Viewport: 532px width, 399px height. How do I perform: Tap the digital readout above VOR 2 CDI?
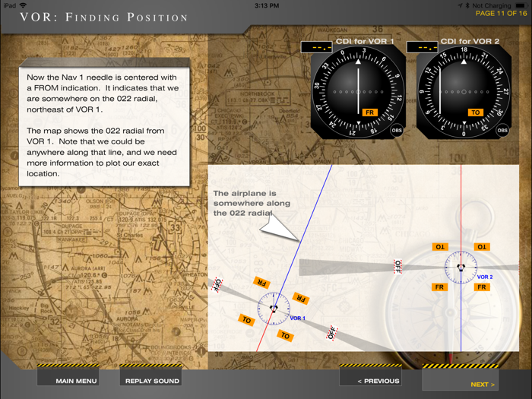click(x=422, y=47)
